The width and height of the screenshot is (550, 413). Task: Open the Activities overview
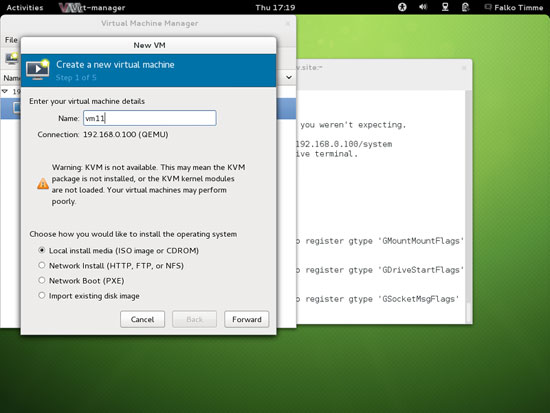[25, 7]
